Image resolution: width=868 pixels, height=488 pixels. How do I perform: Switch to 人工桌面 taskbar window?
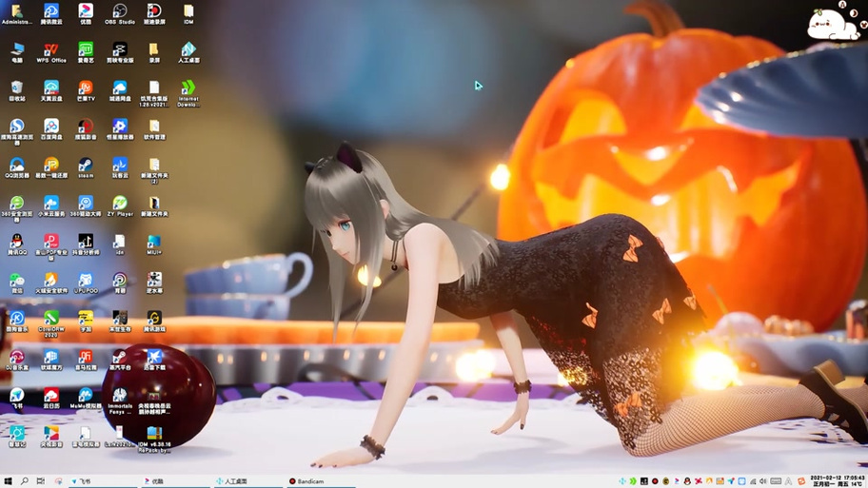tap(247, 481)
